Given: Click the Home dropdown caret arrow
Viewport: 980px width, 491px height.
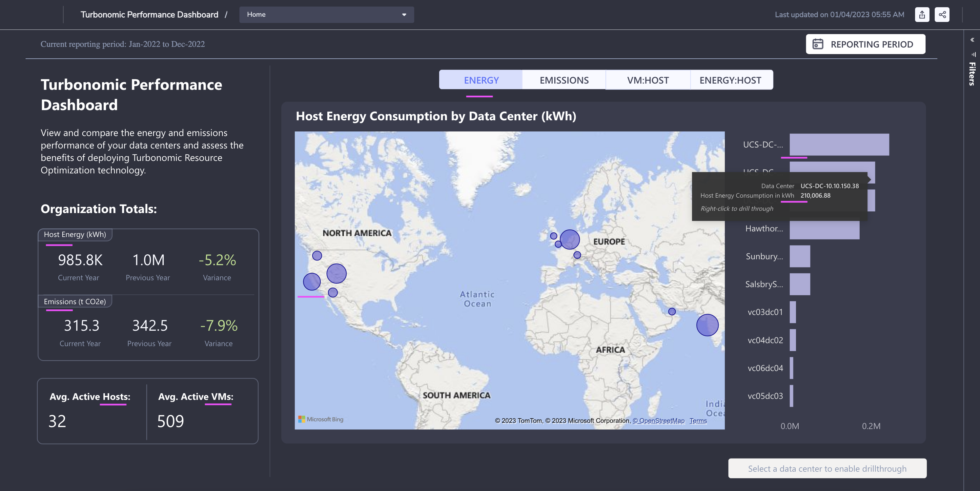Looking at the screenshot, I should 404,15.
